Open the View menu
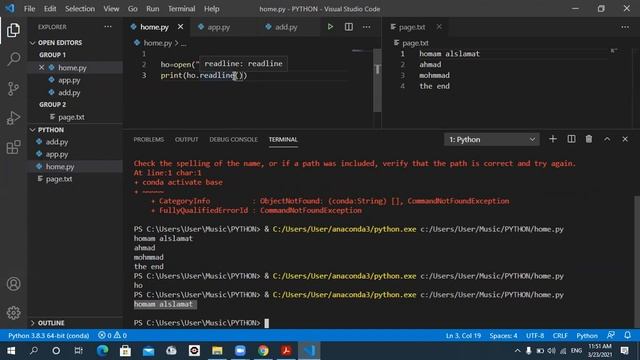 point(111,9)
